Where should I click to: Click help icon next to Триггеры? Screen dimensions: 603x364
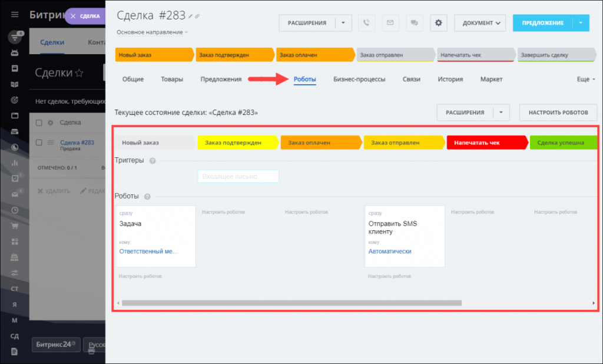(x=153, y=161)
